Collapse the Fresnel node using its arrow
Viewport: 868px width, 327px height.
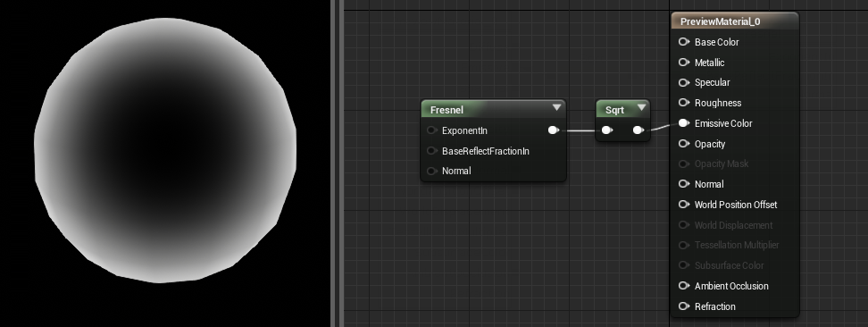[x=557, y=107]
